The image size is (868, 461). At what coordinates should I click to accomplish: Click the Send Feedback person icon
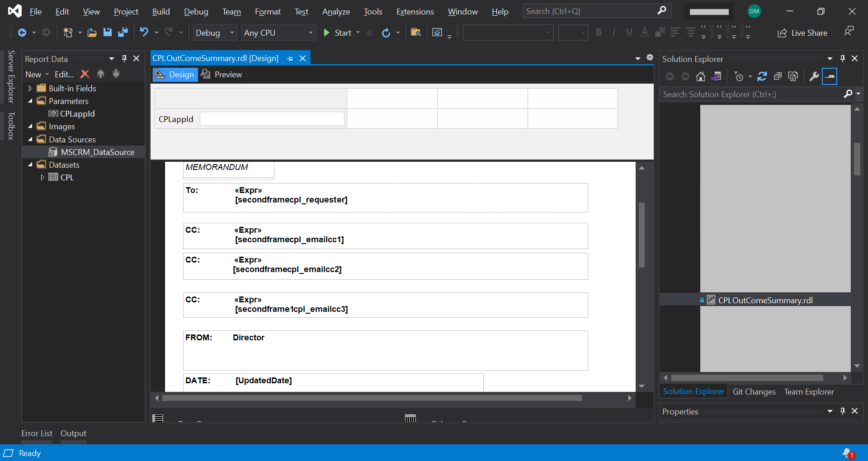click(849, 32)
